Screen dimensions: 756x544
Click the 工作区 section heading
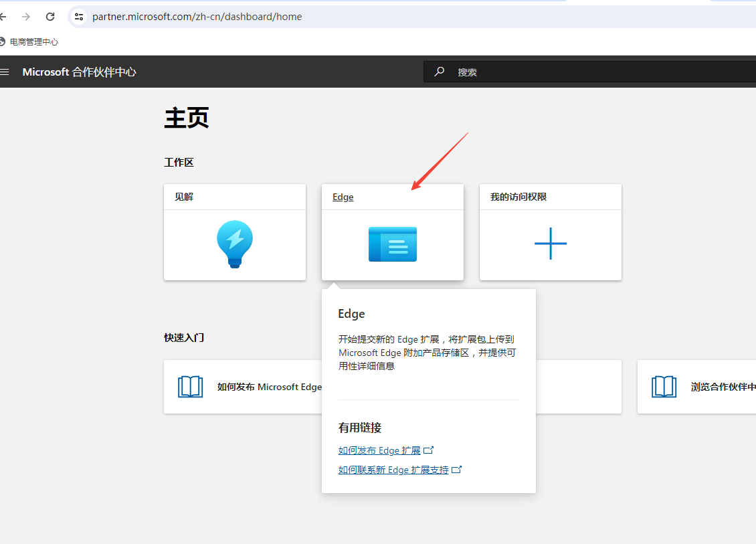179,163
